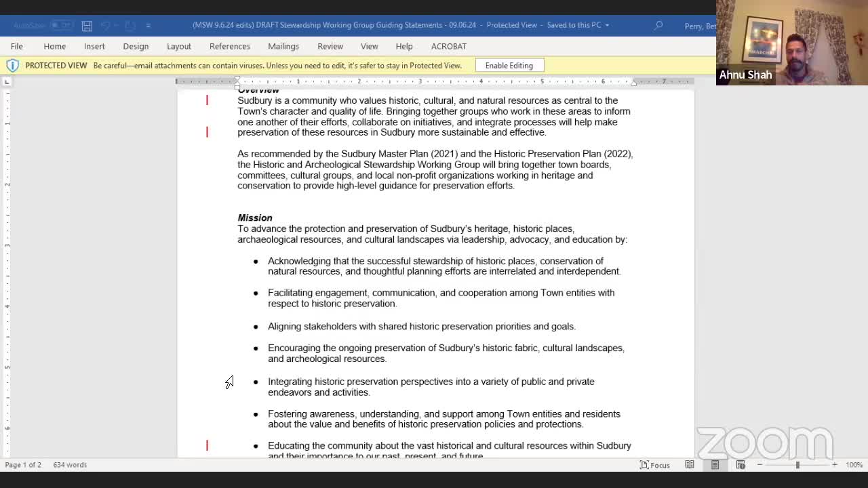
Task: Open zoom dialog via 100% level
Action: click(x=854, y=465)
